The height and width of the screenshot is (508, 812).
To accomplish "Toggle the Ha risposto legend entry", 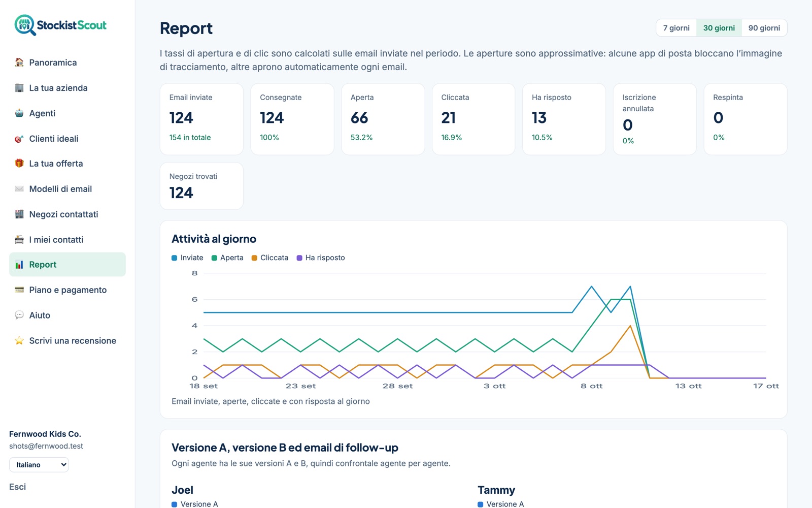I will (321, 258).
